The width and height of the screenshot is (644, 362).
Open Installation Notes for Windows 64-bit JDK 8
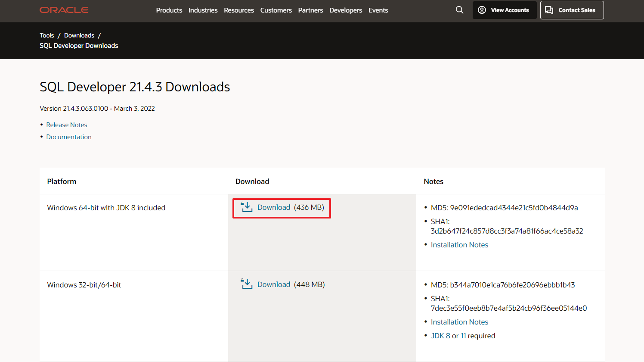point(459,245)
